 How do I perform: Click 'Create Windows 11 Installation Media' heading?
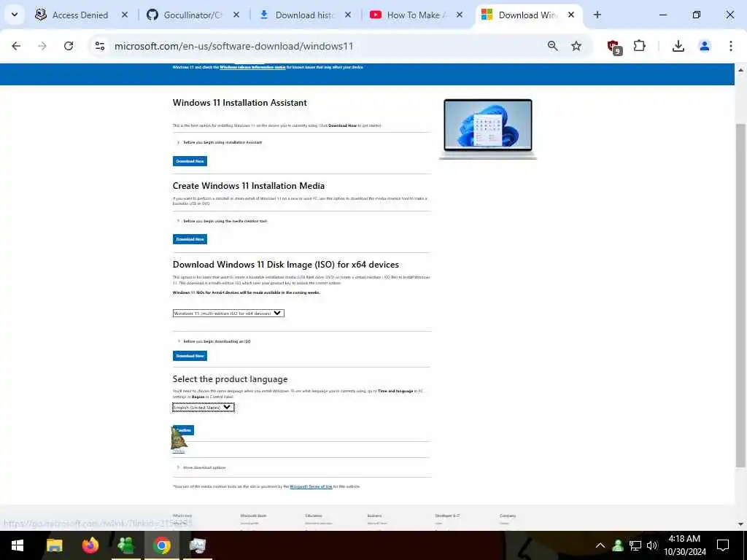click(249, 186)
